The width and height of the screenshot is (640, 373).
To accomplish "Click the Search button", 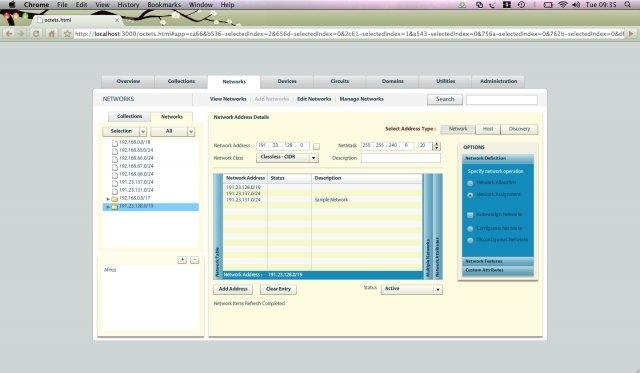I will click(x=445, y=100).
